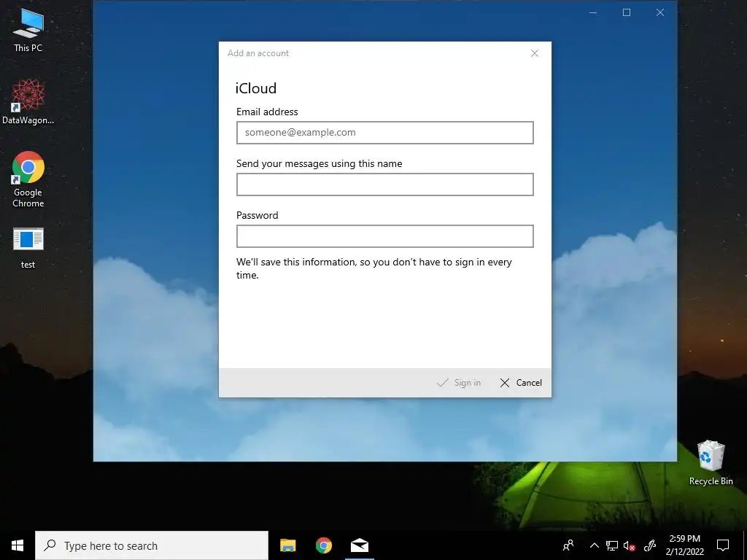Select the test file on desktop
747x560 pixels.
(28, 248)
